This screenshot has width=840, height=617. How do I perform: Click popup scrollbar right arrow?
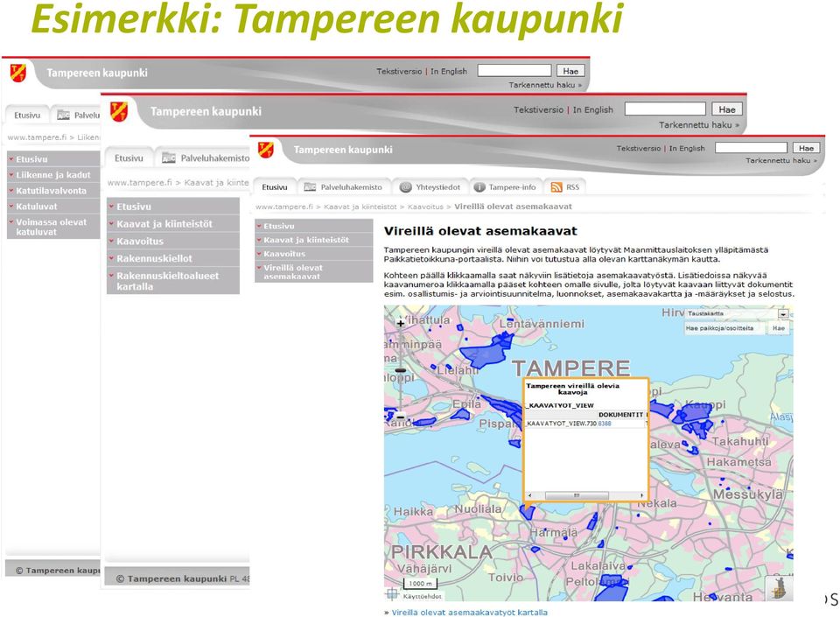641,495
